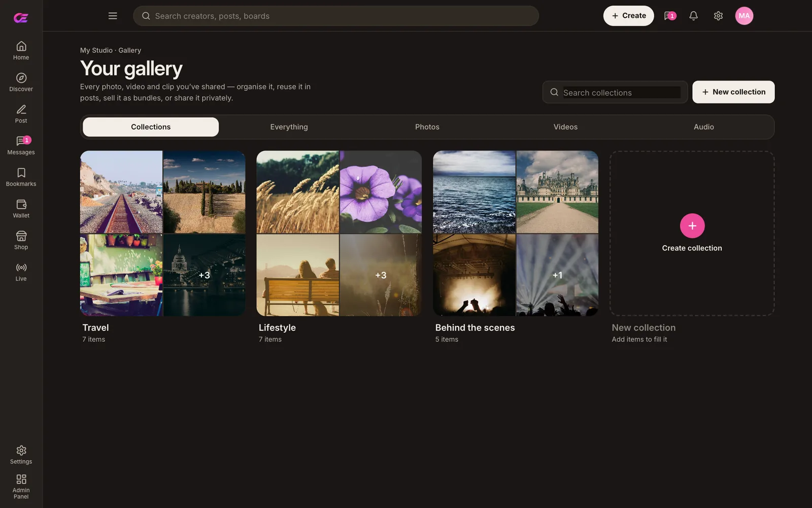Open Lifestyle wheat field thumbnail

click(298, 192)
